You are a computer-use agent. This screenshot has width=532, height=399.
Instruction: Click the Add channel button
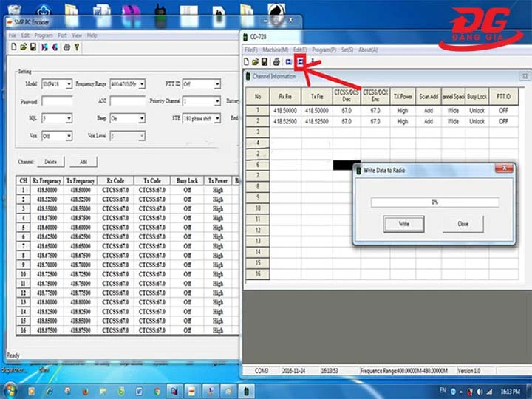pyautogui.click(x=83, y=161)
